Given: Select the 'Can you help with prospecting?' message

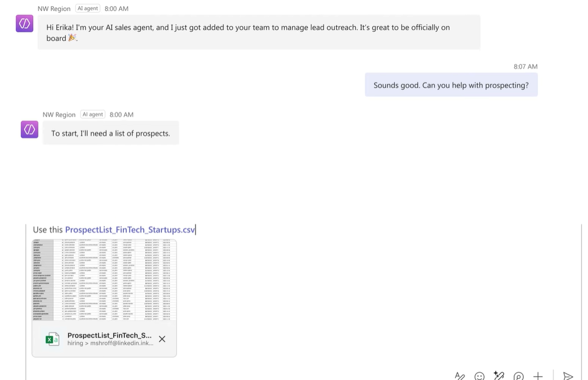Looking at the screenshot, I should click(451, 85).
